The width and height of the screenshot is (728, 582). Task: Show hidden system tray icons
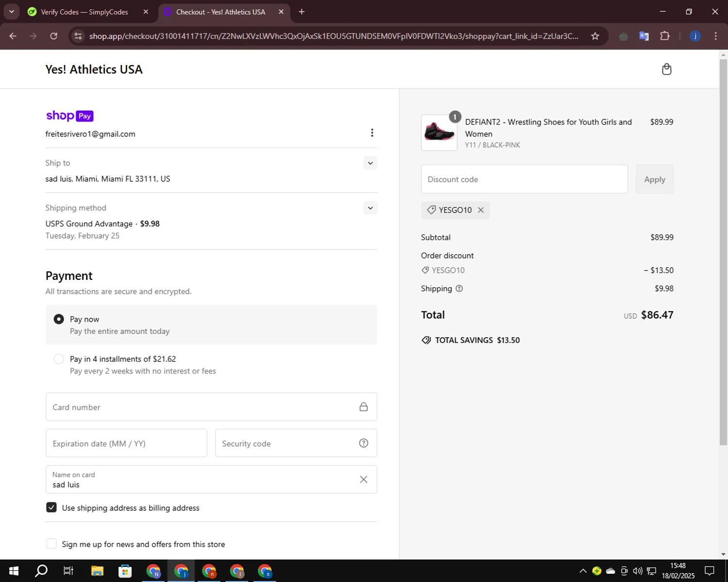(583, 571)
